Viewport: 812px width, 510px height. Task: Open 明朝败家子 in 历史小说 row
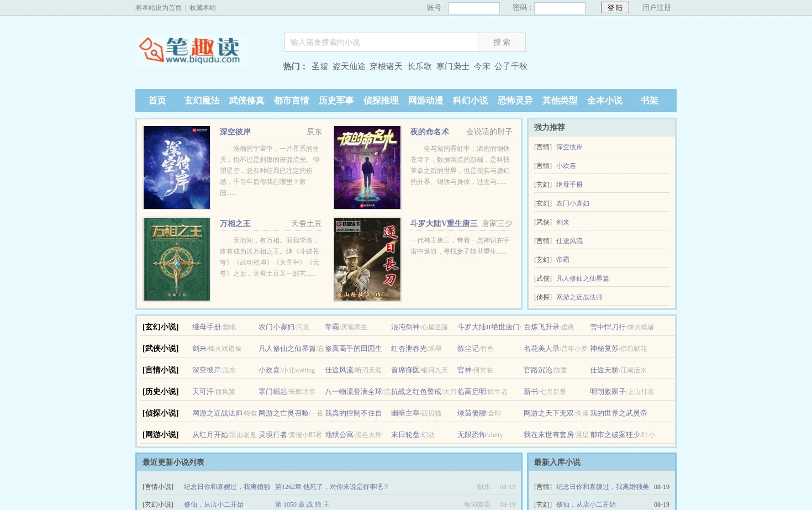point(608,392)
